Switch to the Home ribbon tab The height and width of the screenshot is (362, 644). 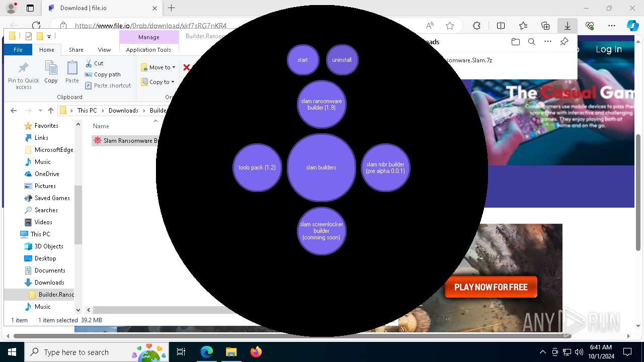(47, 50)
